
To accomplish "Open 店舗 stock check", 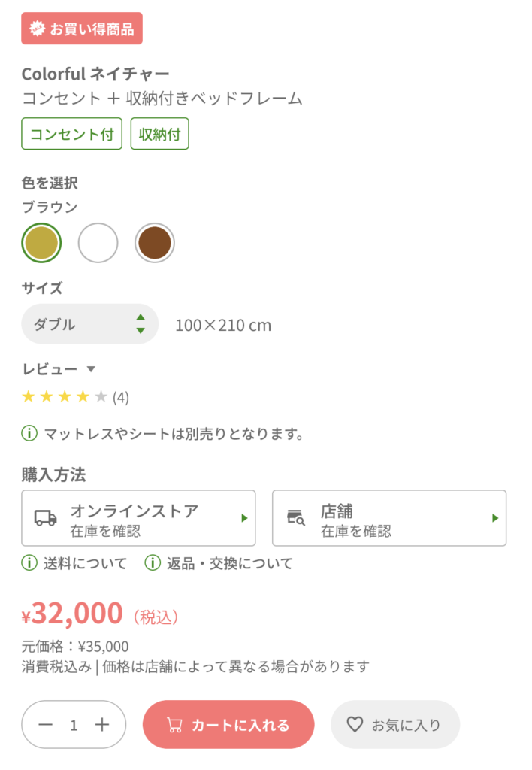I will click(388, 518).
